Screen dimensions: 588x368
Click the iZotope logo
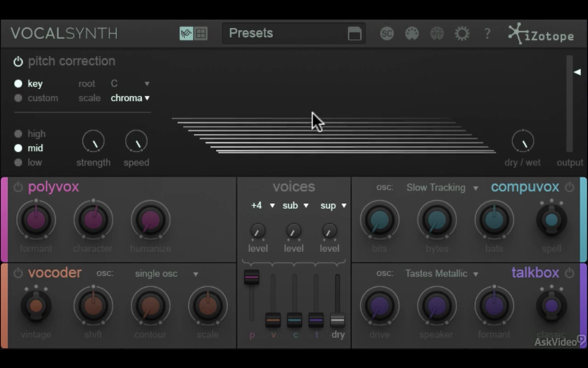coord(541,34)
